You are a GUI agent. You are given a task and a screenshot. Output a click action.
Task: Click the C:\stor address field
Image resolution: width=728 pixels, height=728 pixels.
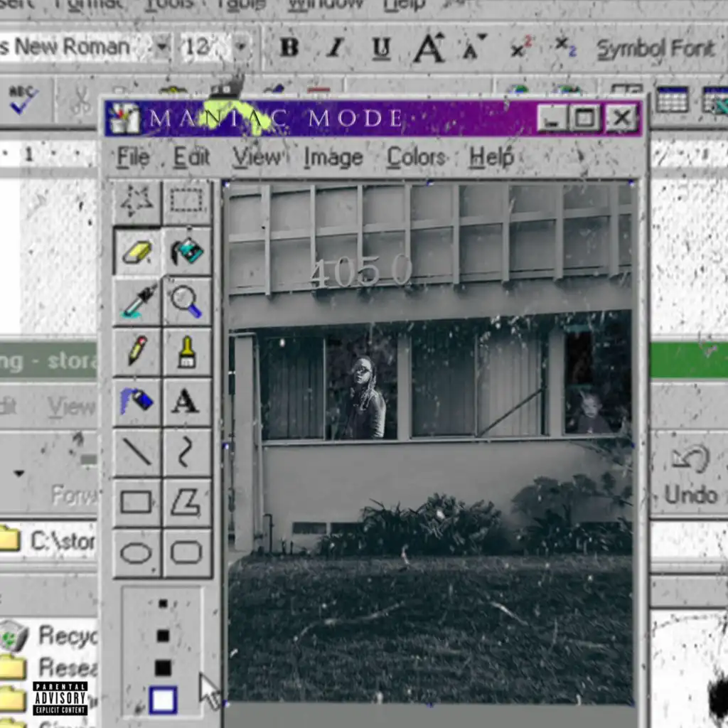click(49, 540)
